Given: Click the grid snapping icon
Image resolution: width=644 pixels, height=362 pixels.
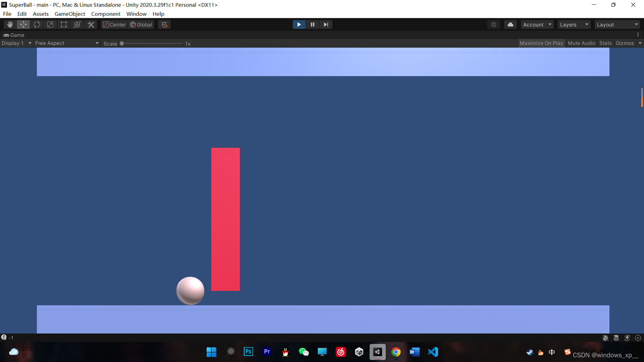Looking at the screenshot, I should point(164,24).
